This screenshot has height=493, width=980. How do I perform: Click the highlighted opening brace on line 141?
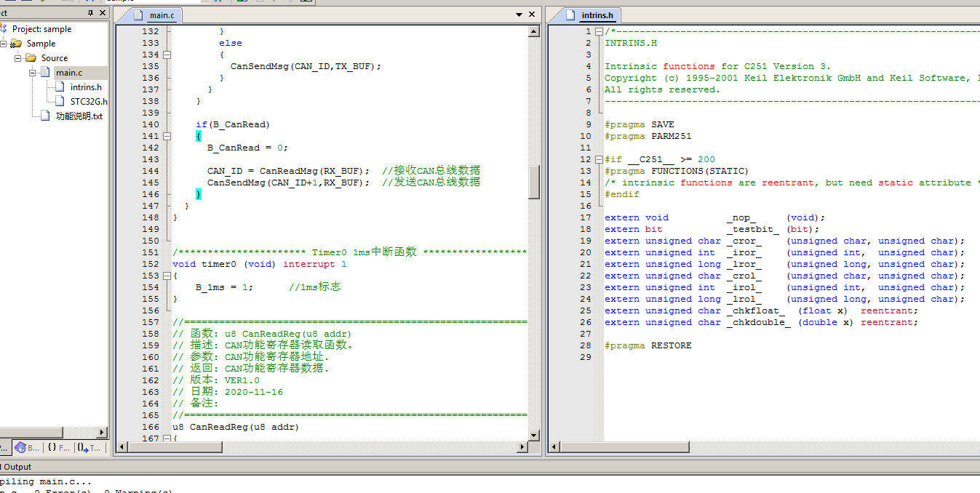199,136
